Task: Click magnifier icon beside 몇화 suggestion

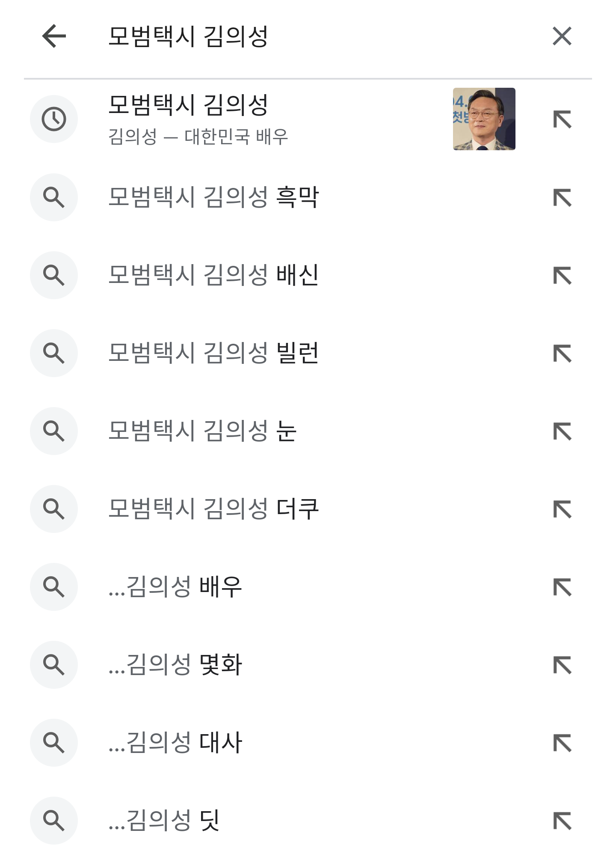Action: (x=54, y=665)
